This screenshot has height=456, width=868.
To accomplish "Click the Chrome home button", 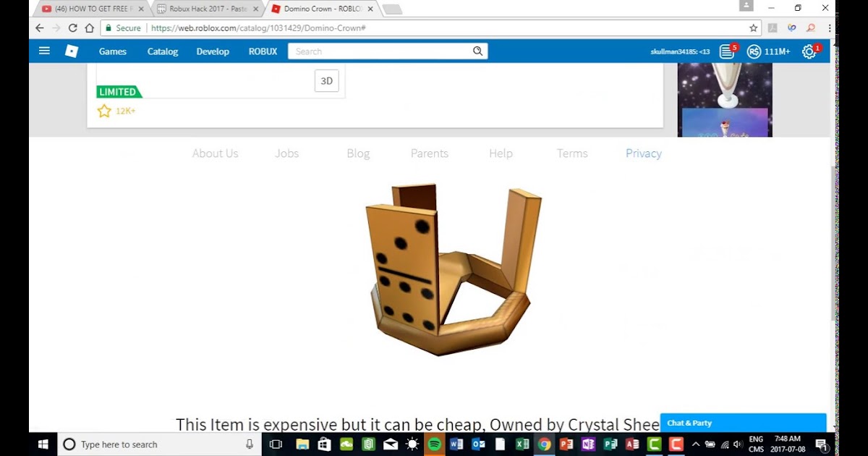I will (89, 28).
